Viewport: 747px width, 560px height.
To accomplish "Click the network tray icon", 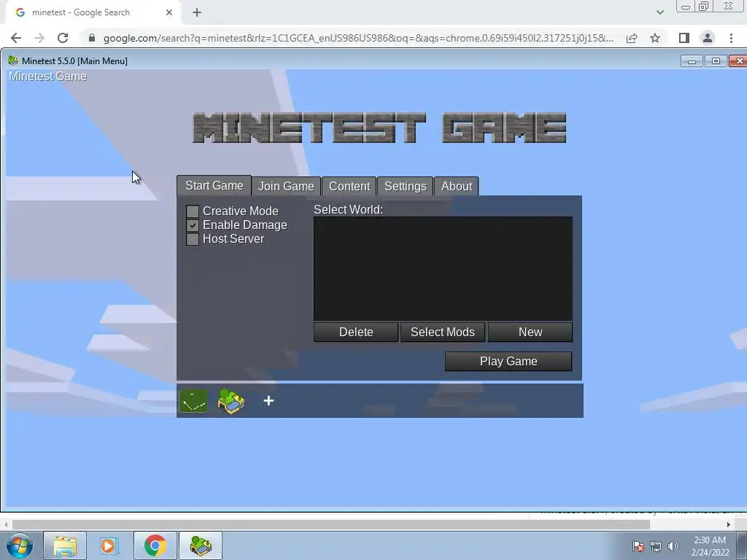I will pyautogui.click(x=656, y=546).
